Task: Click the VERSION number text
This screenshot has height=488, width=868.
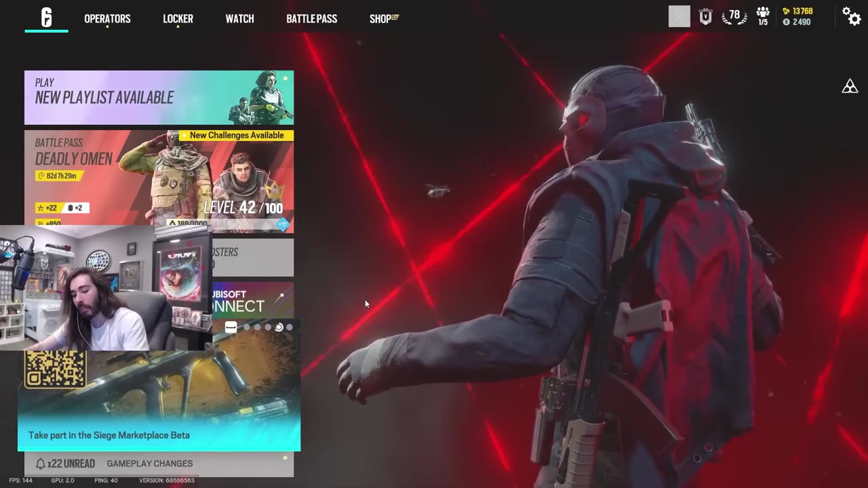Action: coord(167,481)
